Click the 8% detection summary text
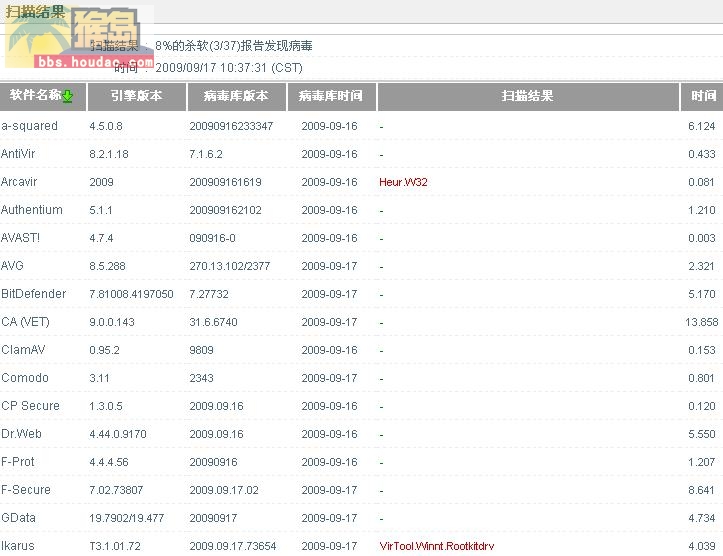The height and width of the screenshot is (556, 723). click(x=234, y=46)
